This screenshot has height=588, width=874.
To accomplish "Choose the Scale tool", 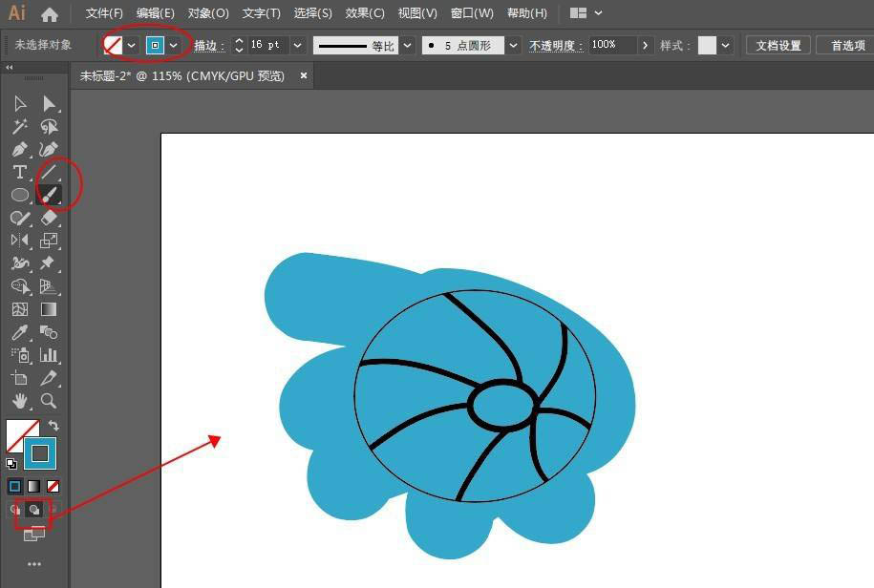I will click(49, 241).
